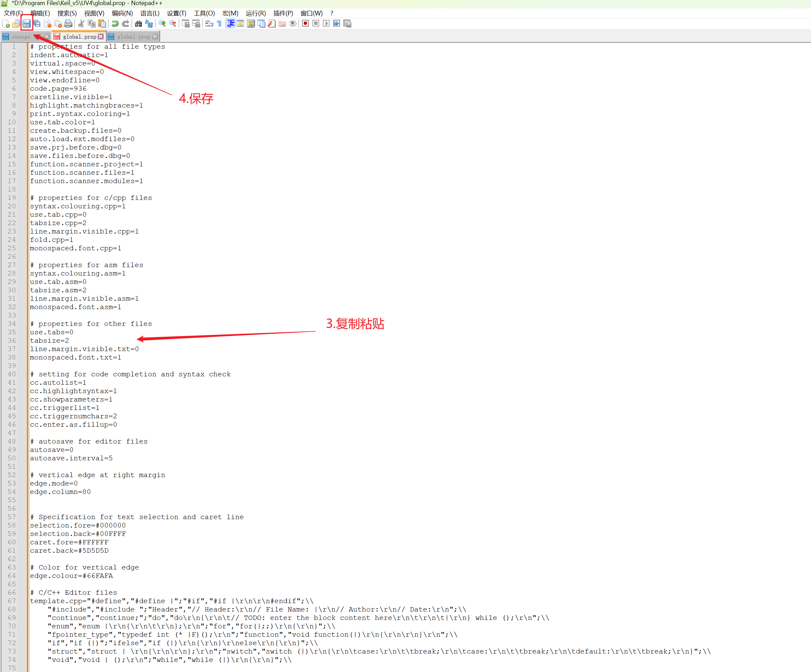Click the Zoom In magnifier icon
This screenshot has height=672, width=811.
click(162, 24)
